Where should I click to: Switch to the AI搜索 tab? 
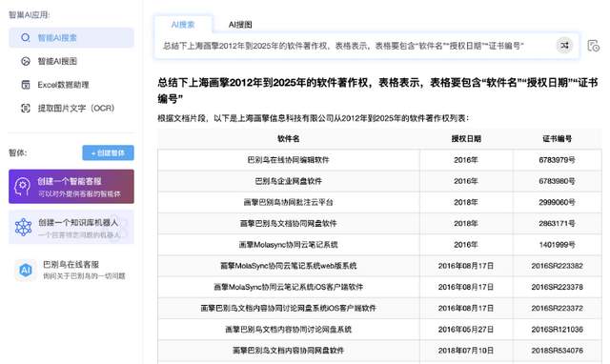(x=183, y=25)
